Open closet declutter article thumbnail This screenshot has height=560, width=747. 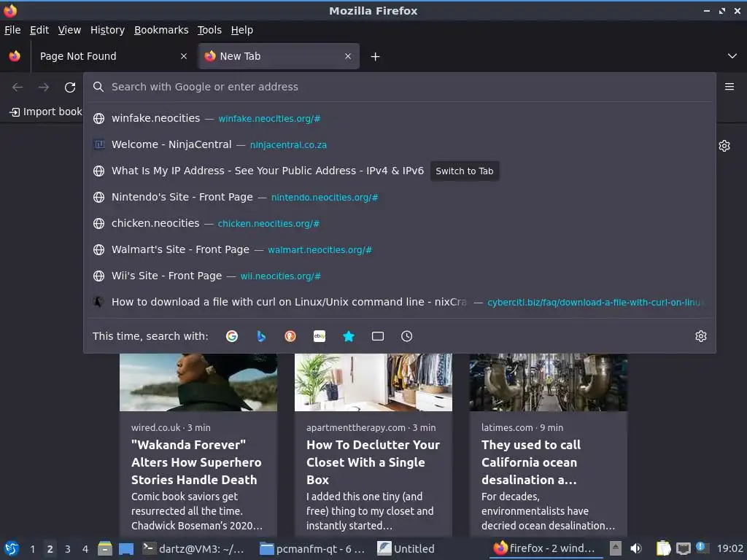[373, 382]
